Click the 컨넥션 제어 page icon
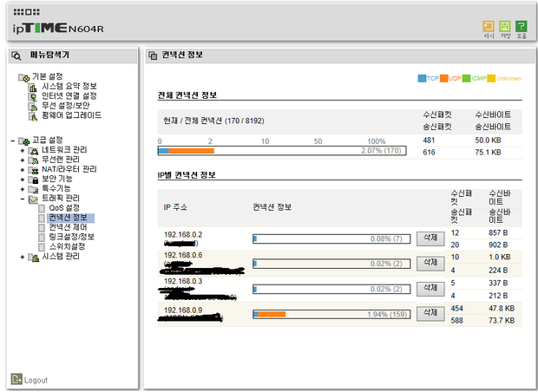The width and height of the screenshot is (538, 392). [42, 228]
